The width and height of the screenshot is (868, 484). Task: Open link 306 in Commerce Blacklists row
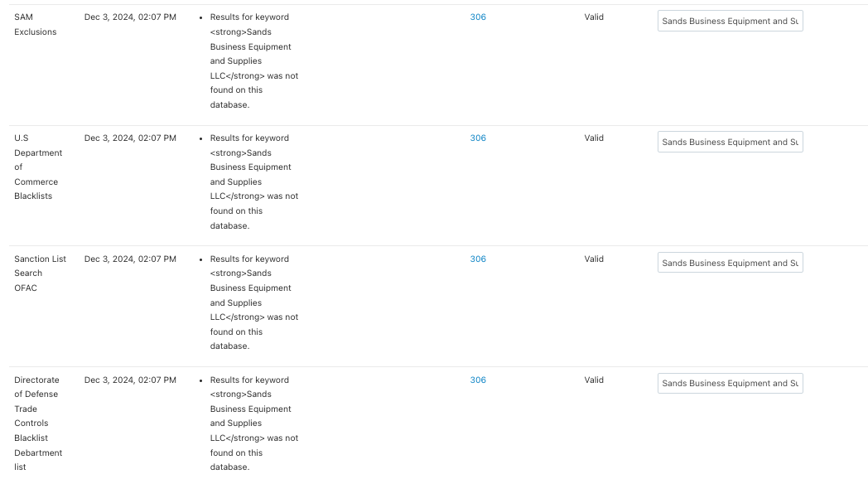pyautogui.click(x=478, y=138)
